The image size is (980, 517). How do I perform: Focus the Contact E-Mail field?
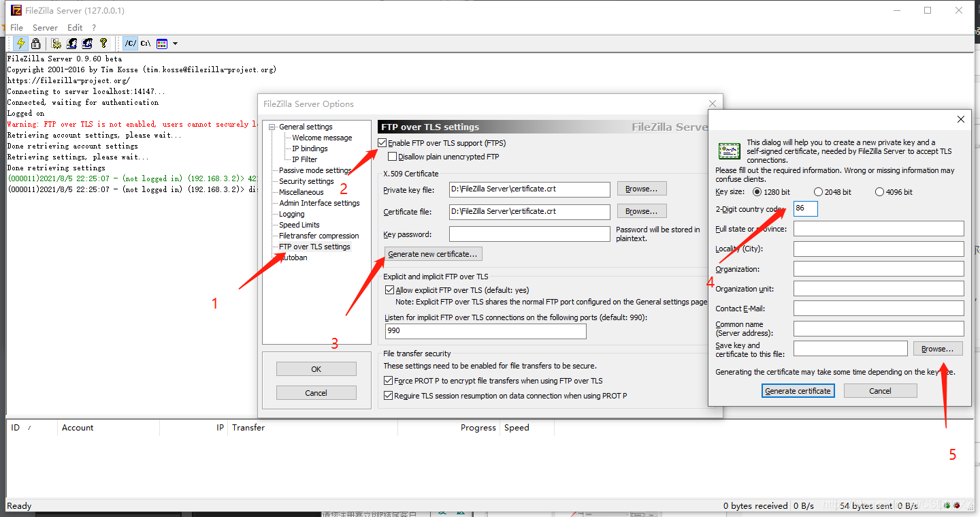pyautogui.click(x=879, y=309)
